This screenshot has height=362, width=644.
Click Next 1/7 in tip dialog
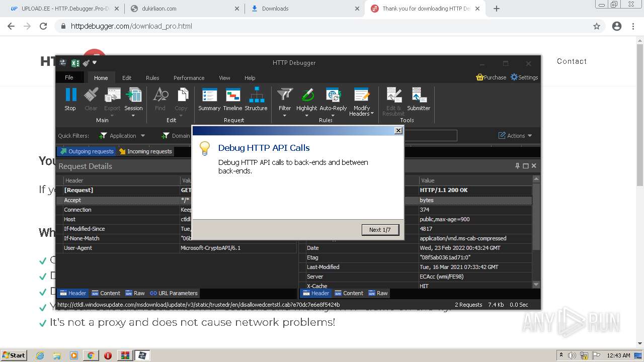tap(380, 230)
